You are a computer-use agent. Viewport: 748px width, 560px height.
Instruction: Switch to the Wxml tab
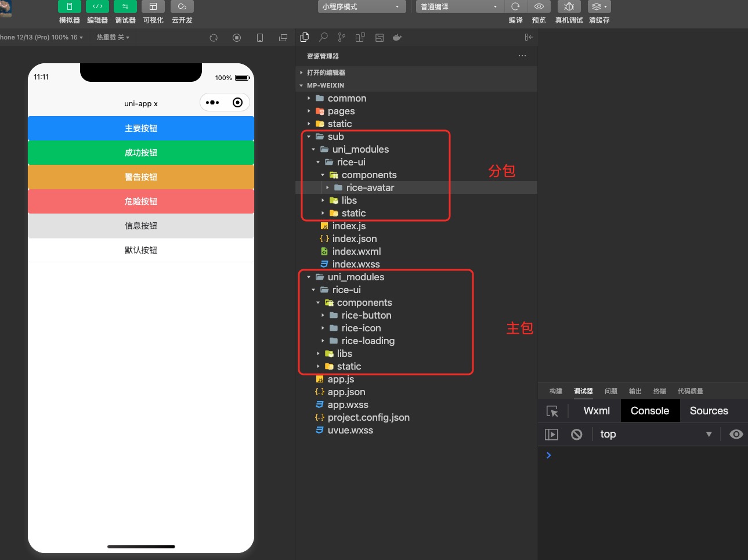597,411
